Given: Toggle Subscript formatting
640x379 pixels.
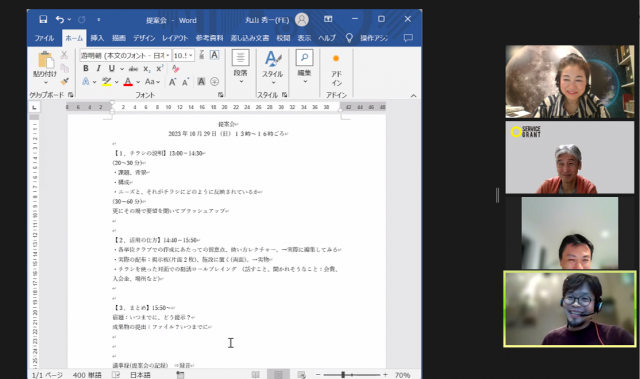Looking at the screenshot, I should [x=147, y=69].
